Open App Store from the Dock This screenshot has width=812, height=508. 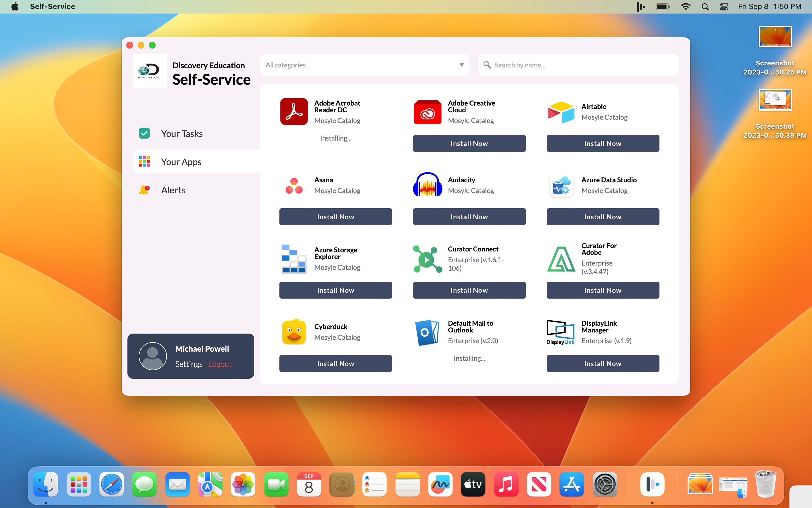coord(572,484)
